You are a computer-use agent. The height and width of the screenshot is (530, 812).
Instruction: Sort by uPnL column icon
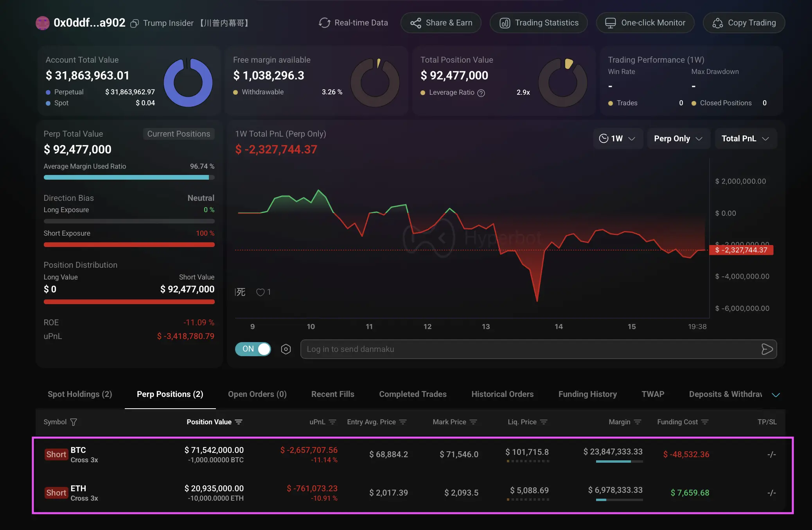[332, 422]
